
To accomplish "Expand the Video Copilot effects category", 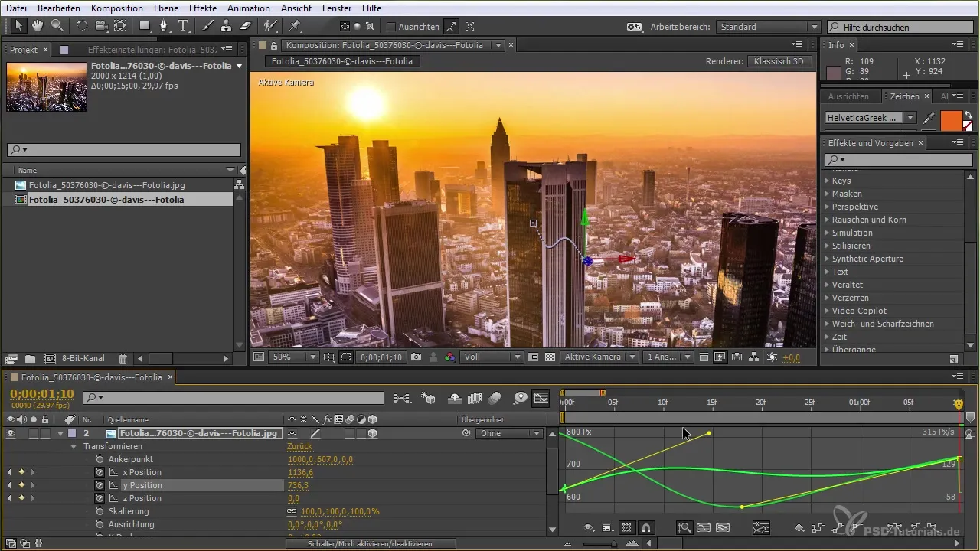I will [827, 311].
